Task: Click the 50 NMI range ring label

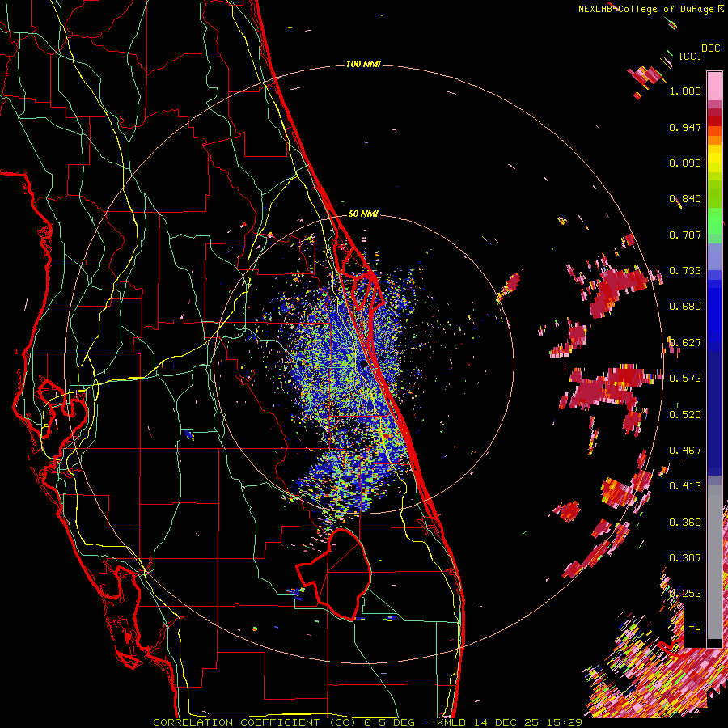Action: point(363,214)
